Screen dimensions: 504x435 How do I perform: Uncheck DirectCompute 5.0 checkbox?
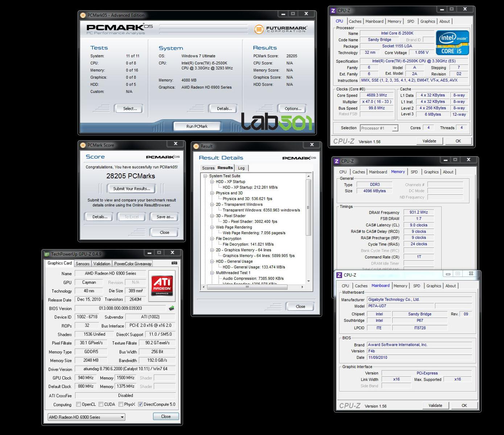click(x=140, y=404)
